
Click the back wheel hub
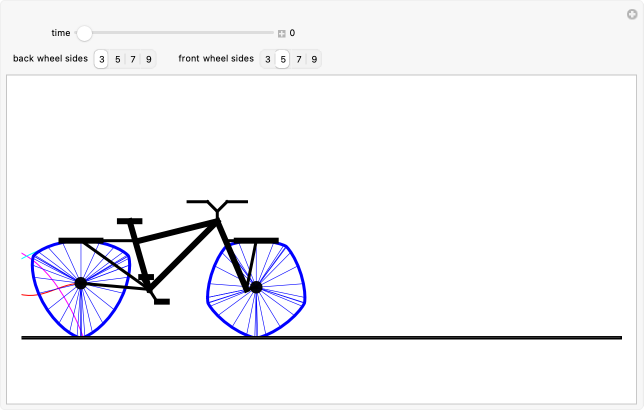click(x=80, y=283)
